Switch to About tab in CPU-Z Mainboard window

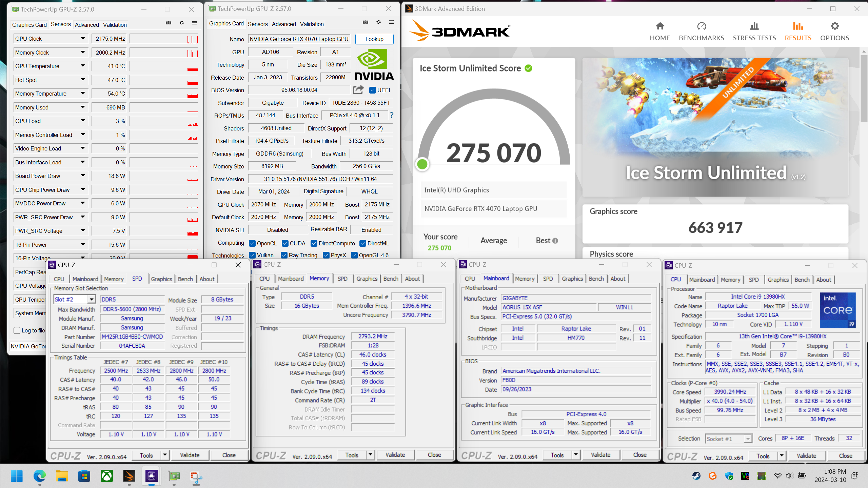click(618, 279)
